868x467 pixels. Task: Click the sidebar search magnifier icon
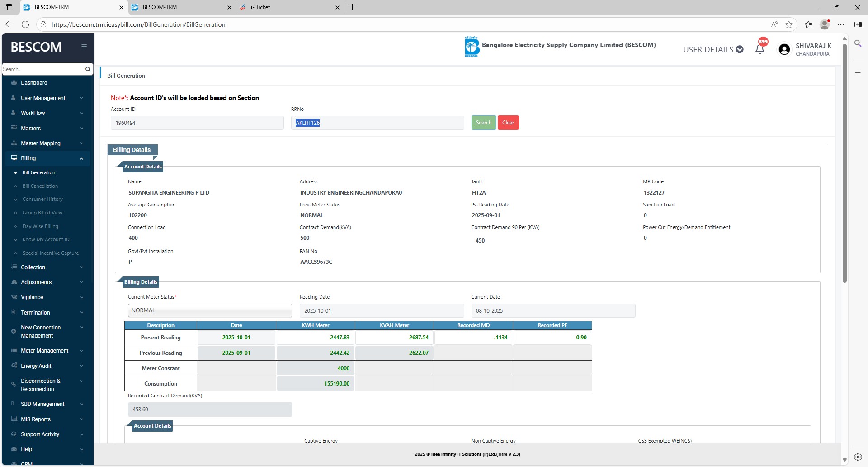[88, 69]
